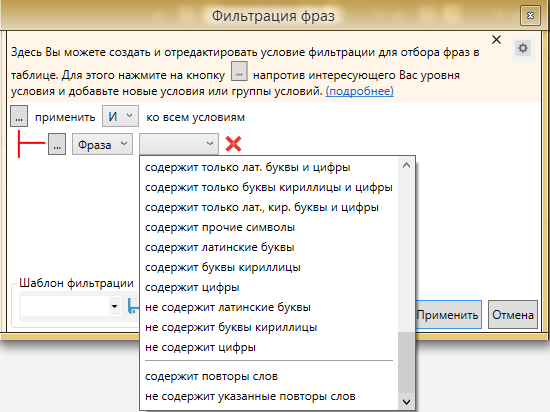Open filter dialog settings gear icon
The width and height of the screenshot is (550, 412).
point(523,48)
